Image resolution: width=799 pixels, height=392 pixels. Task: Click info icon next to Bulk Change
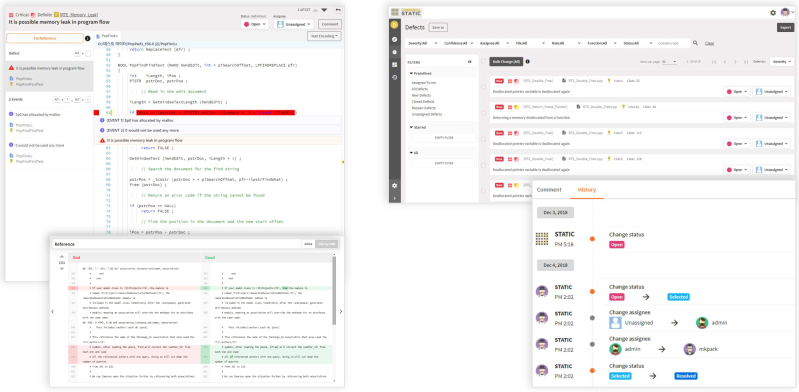pyautogui.click(x=527, y=62)
